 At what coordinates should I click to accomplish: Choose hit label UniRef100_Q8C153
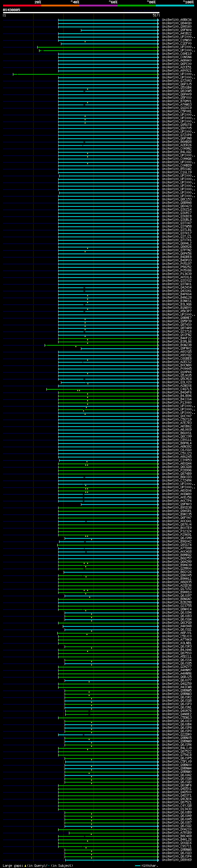[177, 200]
